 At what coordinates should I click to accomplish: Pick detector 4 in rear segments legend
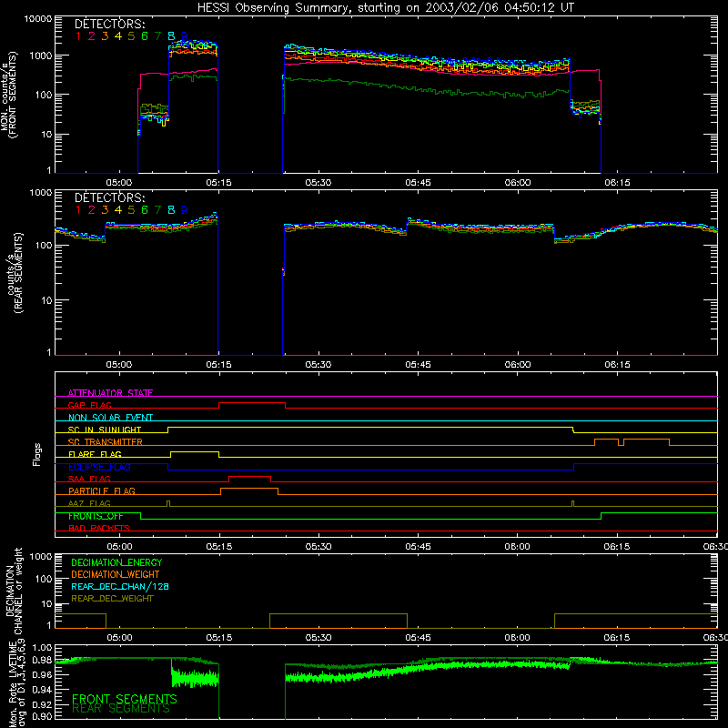point(118,210)
